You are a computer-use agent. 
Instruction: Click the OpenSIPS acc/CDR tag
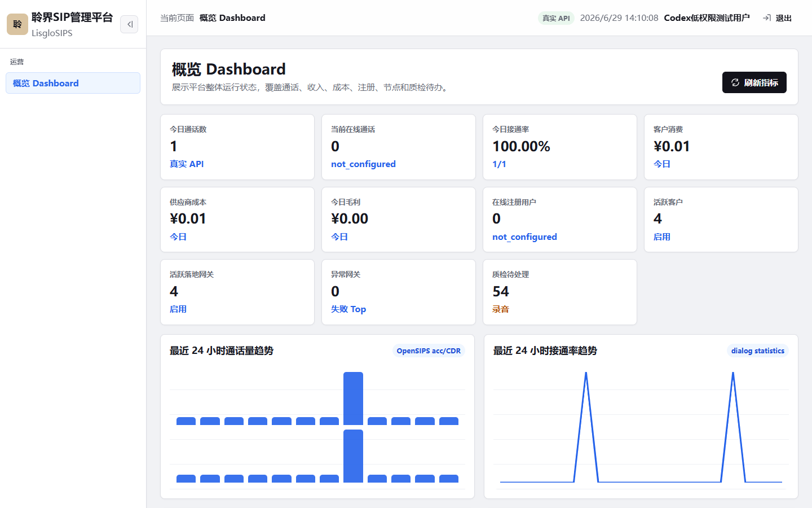coord(429,351)
